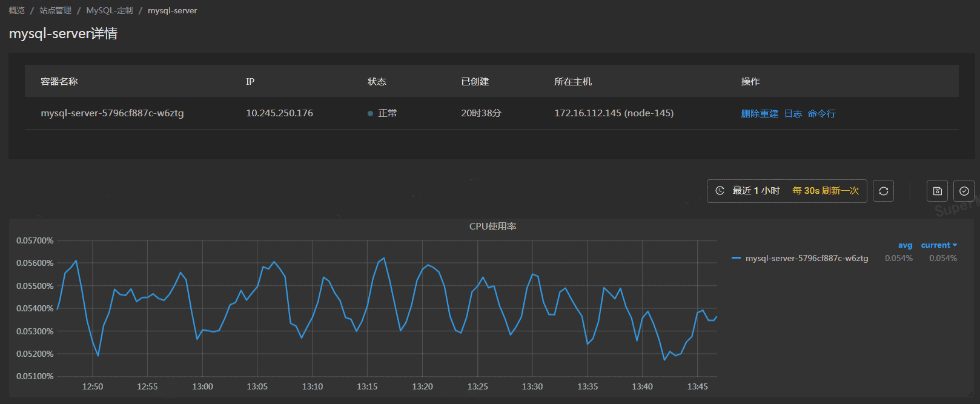
Task: Click container name mysql-server-5796cf887c-w6ztg in table
Action: pyautogui.click(x=112, y=113)
